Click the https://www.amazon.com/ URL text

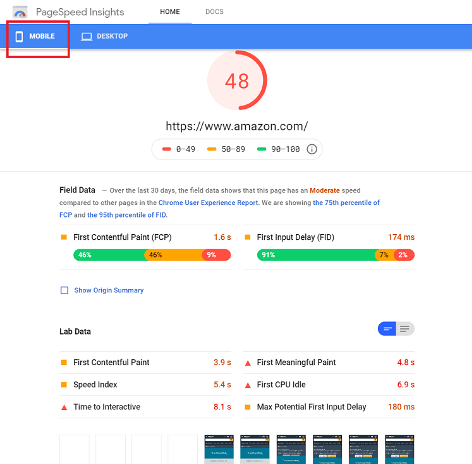(x=237, y=126)
